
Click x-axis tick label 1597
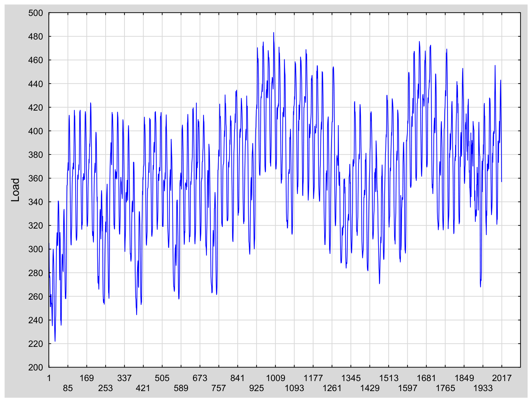click(408, 388)
